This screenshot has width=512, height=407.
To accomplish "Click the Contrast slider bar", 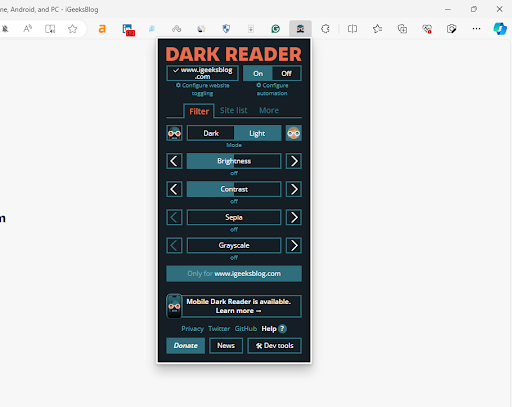I will point(234,189).
